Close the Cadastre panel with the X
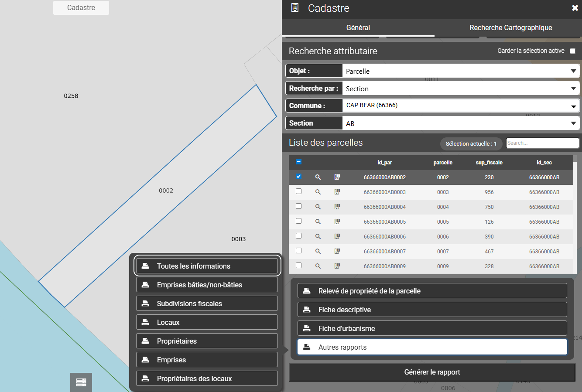This screenshot has height=392, width=582. (x=575, y=8)
